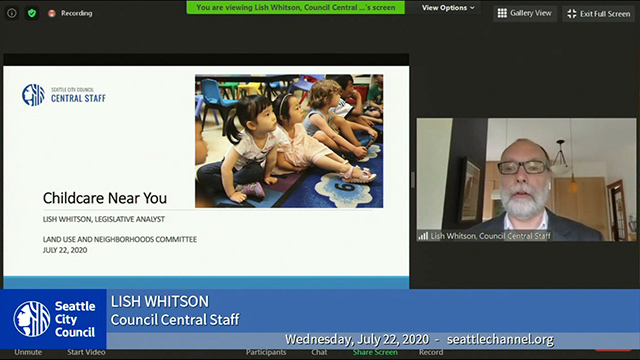This screenshot has width=640, height=360.
Task: Click the 'You are viewing' green banner
Action: [296, 7]
